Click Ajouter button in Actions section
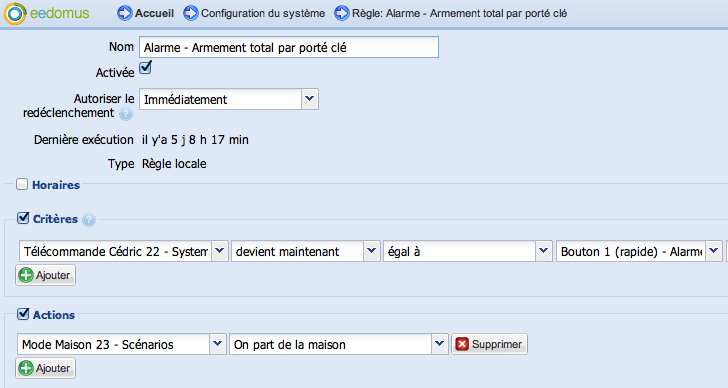 point(46,368)
